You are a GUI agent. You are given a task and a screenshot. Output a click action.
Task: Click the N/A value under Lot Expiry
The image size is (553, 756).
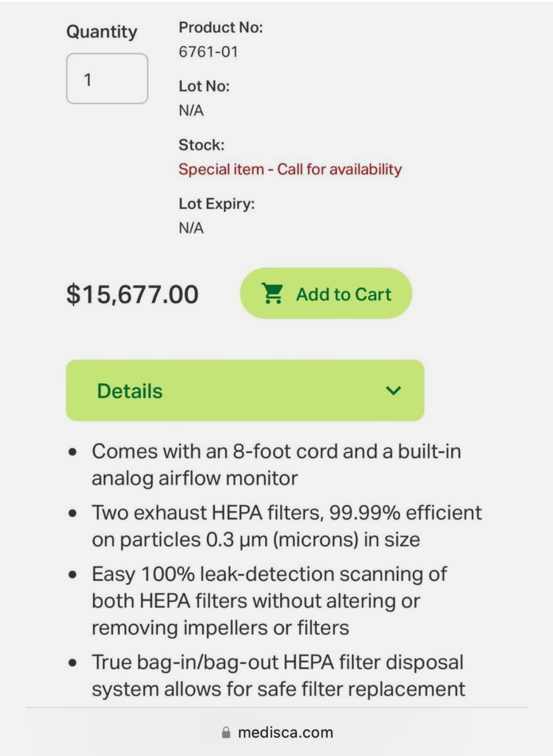click(191, 228)
